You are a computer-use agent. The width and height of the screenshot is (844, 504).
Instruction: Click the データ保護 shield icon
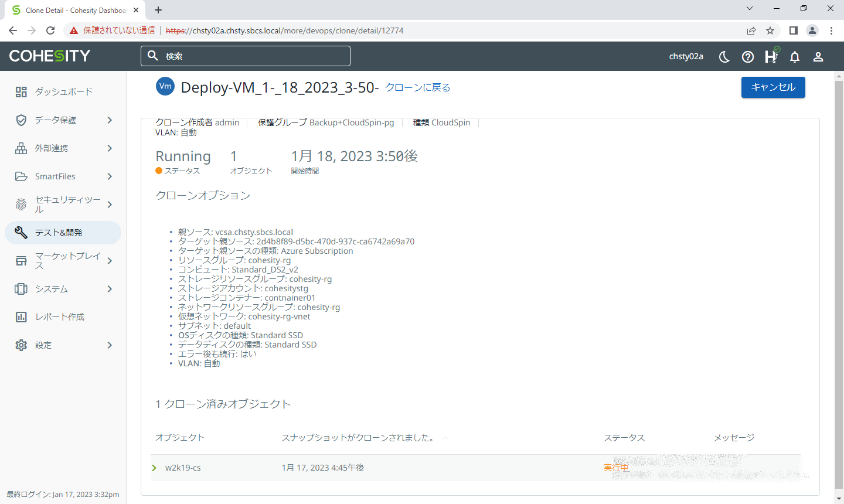pyautogui.click(x=21, y=120)
